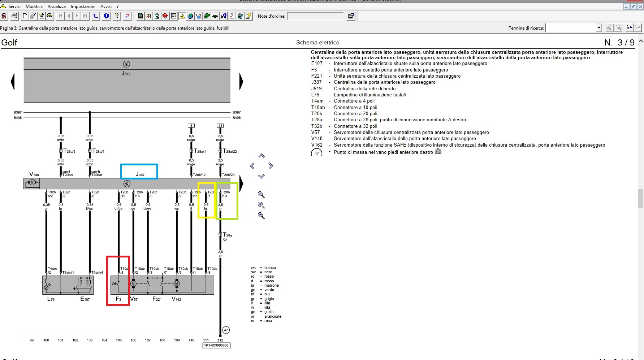
Task: Click the vertical scrollbar on the right edge
Action: point(641,198)
